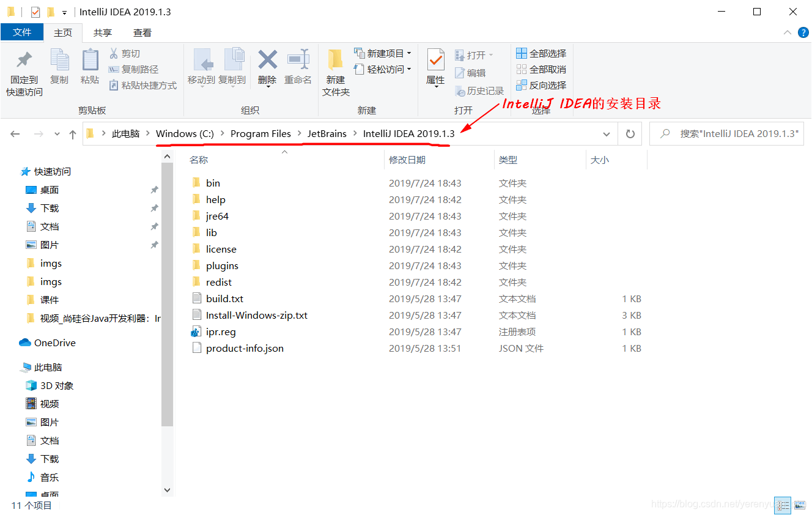
Task: Click Windows (C:) in the address breadcrumb
Action: (185, 133)
